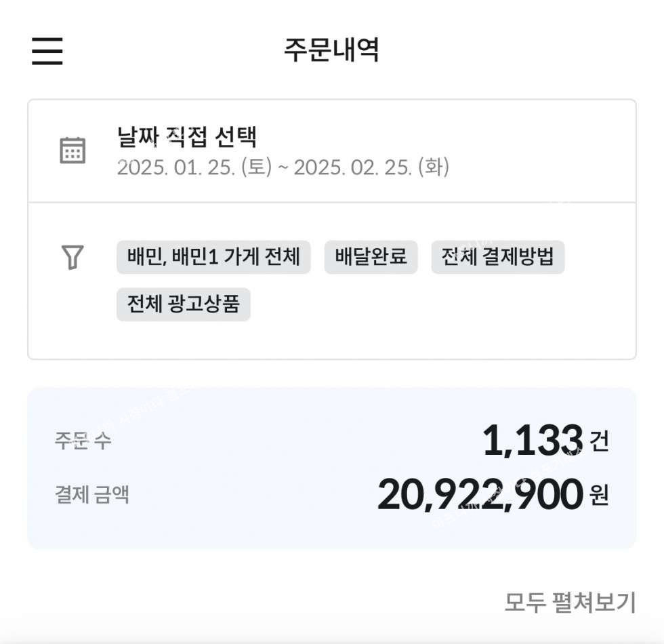Open the 배민, 배민1 가게 전체 filter
The height and width of the screenshot is (644, 664).
213,257
